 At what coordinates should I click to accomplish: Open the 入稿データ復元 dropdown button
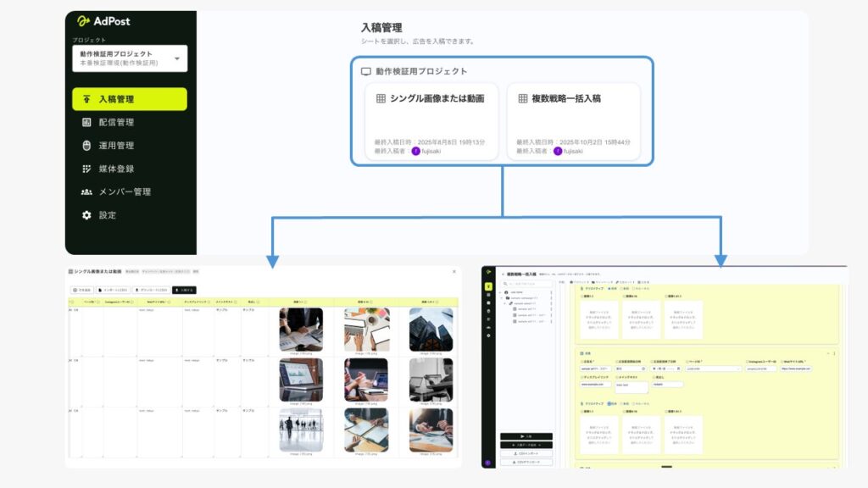click(x=526, y=445)
